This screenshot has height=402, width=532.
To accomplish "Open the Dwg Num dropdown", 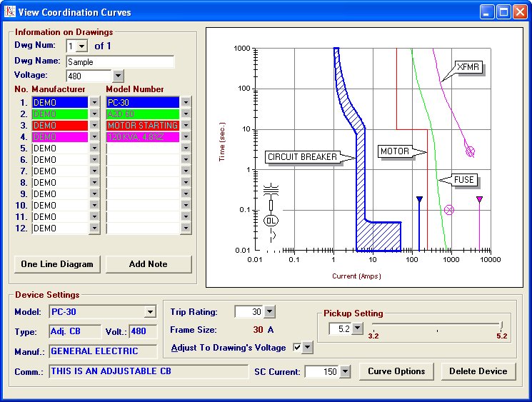I will click(x=82, y=46).
